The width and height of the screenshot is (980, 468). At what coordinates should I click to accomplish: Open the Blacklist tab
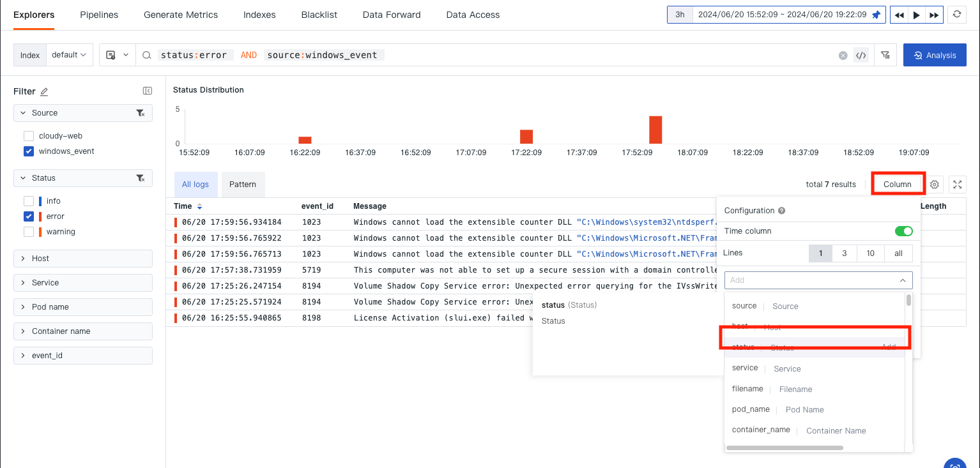[x=319, y=15]
